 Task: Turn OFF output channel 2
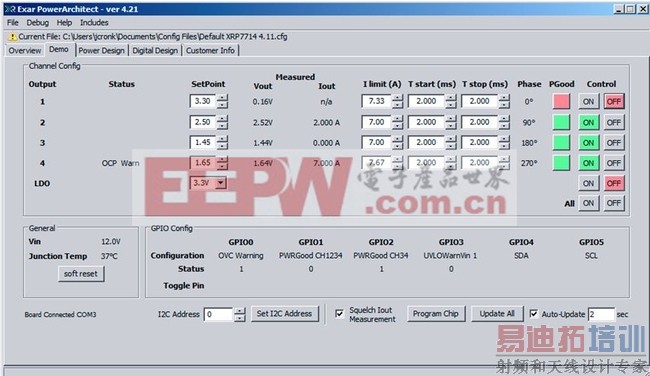(x=614, y=122)
